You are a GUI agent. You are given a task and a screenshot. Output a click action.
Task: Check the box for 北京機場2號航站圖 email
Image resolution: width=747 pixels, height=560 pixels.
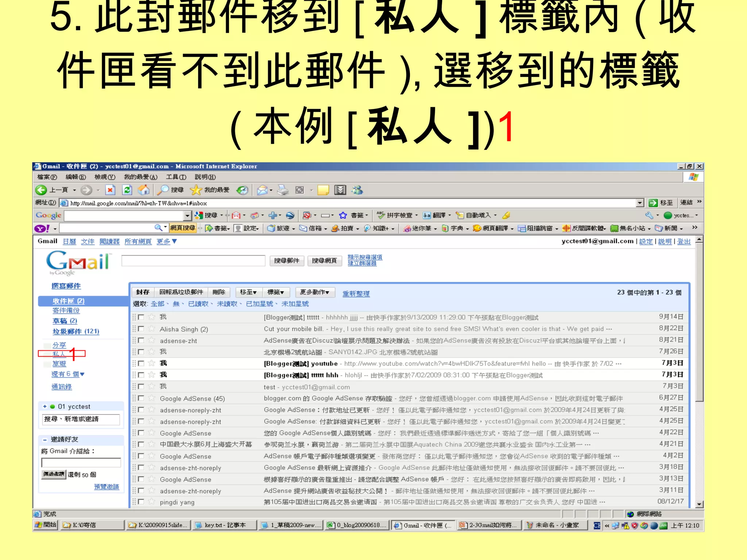[x=141, y=352]
